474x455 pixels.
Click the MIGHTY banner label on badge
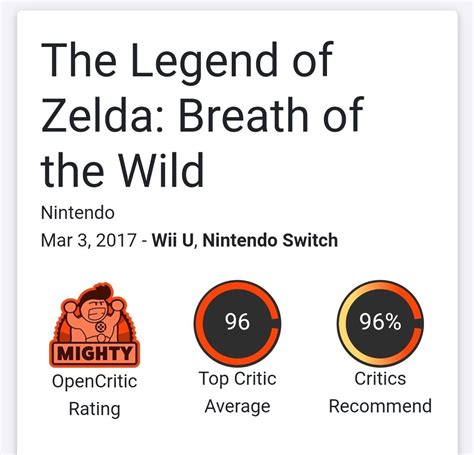coord(95,353)
